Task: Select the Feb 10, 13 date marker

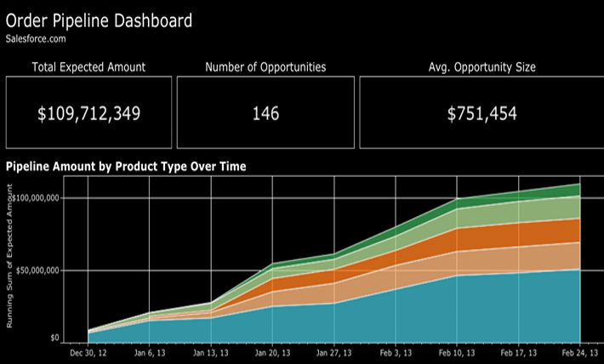Action: (x=457, y=353)
